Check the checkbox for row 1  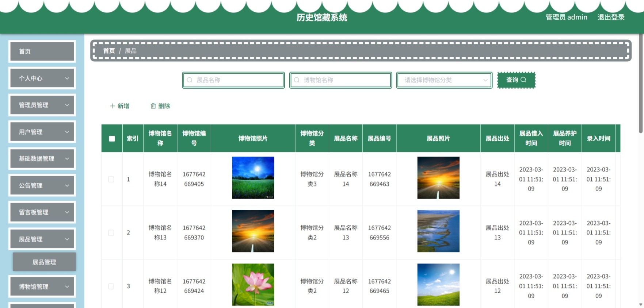click(x=111, y=179)
